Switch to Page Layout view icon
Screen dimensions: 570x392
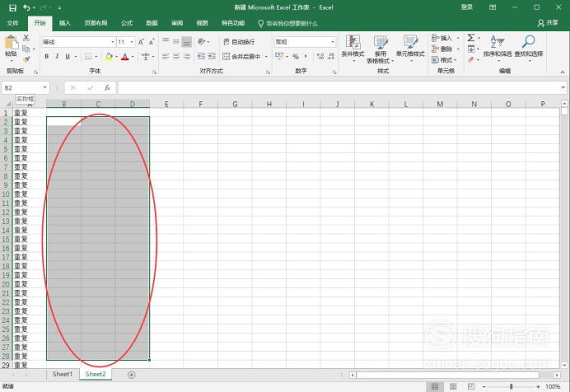pyautogui.click(x=453, y=386)
